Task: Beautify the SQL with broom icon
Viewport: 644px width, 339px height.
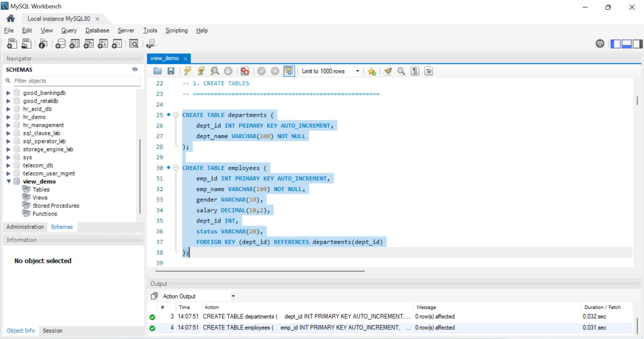Action: tap(388, 71)
